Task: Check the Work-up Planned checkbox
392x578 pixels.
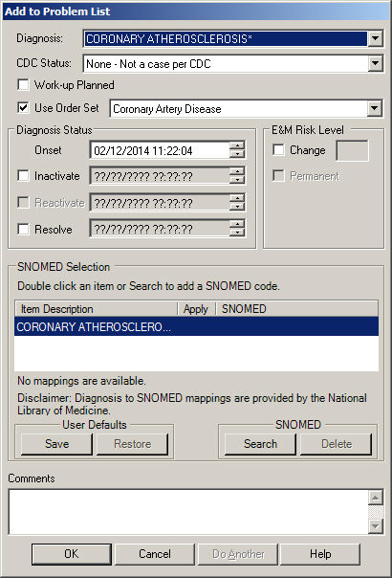Action: 23,85
